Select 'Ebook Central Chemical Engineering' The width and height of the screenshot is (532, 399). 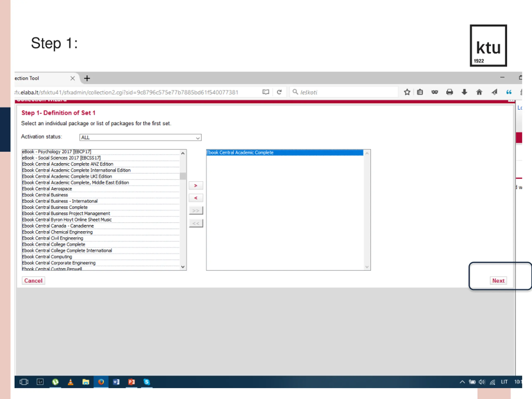[x=101, y=232]
